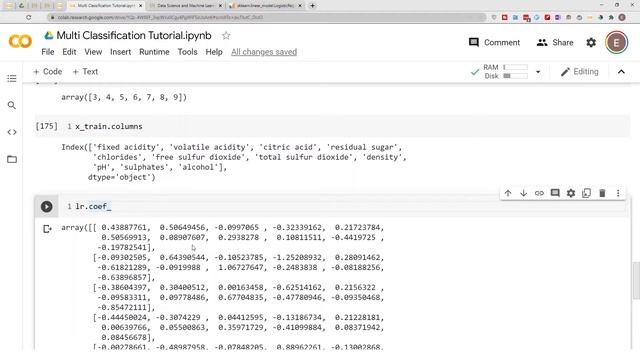640x360 pixels.
Task: Open the Tools menu
Action: (187, 52)
